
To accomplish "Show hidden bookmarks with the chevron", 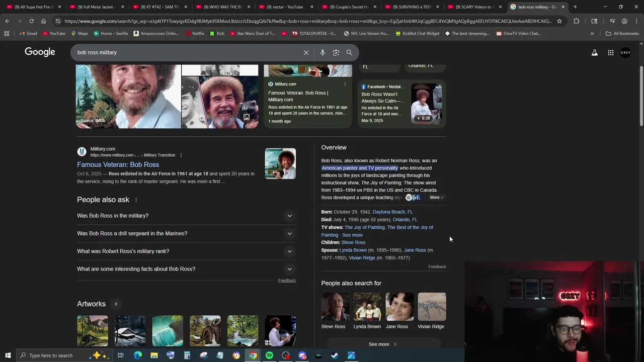I will 592,33.
